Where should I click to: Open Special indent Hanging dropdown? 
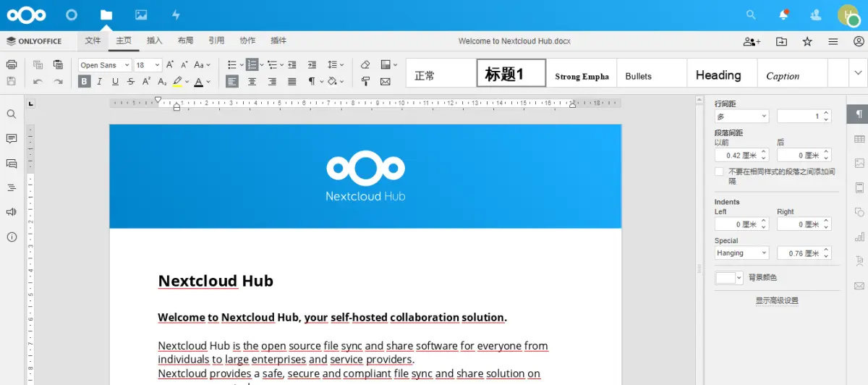741,253
